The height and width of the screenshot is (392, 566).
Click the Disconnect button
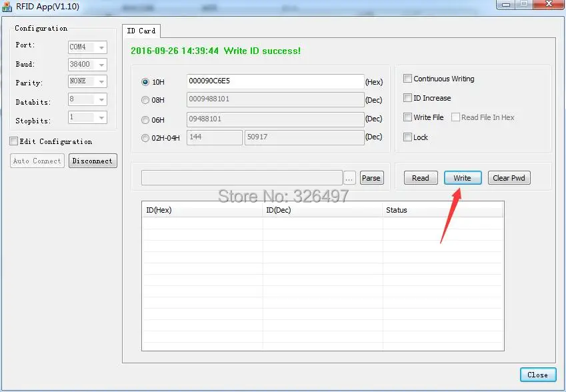tap(93, 161)
